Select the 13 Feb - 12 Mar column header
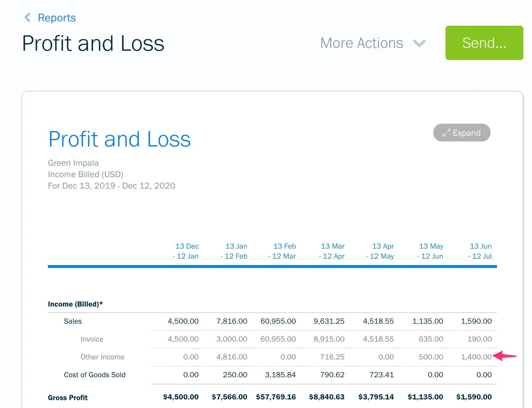532x408 pixels. (282, 251)
